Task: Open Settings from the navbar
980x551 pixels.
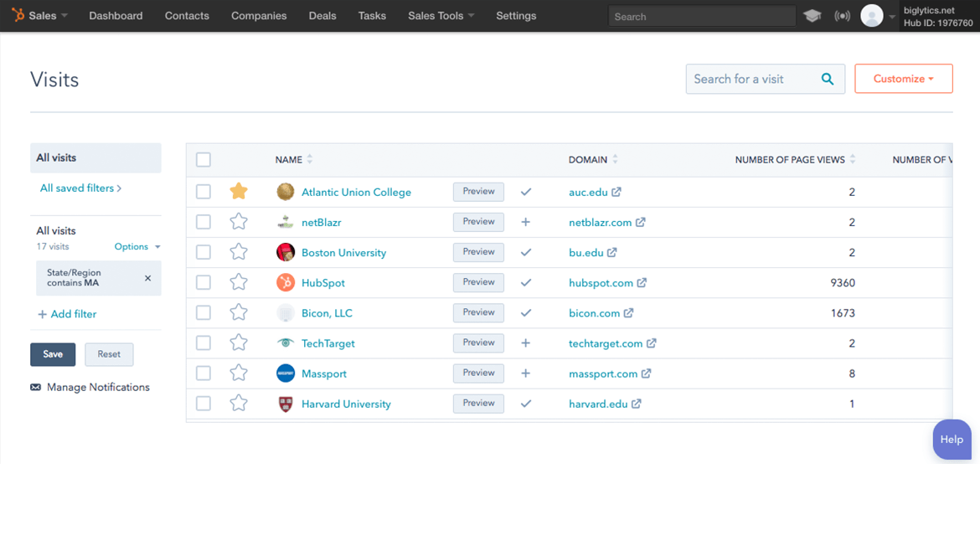Action: [516, 16]
